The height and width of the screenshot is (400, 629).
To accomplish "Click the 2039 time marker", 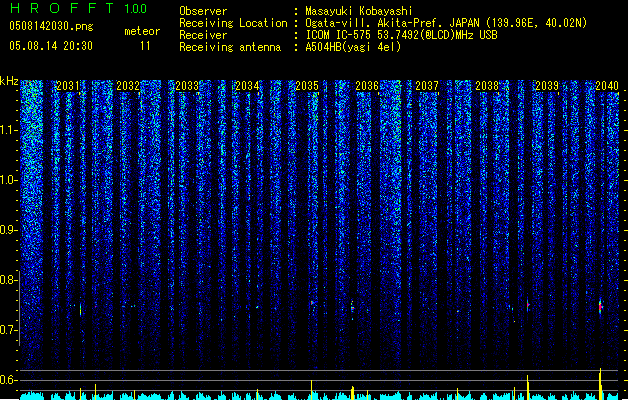I will point(547,86).
